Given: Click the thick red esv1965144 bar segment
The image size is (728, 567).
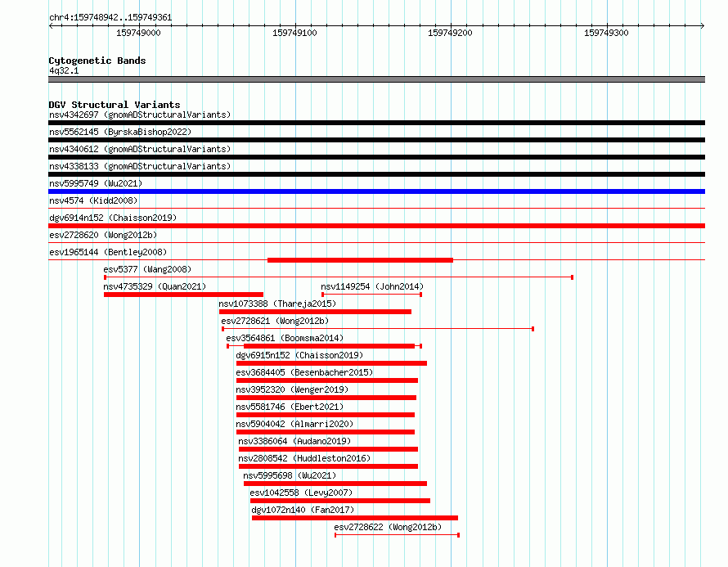Looking at the screenshot, I should (360, 260).
